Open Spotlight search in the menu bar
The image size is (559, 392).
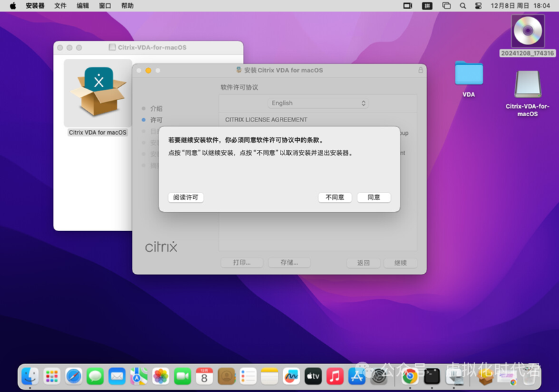point(463,5)
